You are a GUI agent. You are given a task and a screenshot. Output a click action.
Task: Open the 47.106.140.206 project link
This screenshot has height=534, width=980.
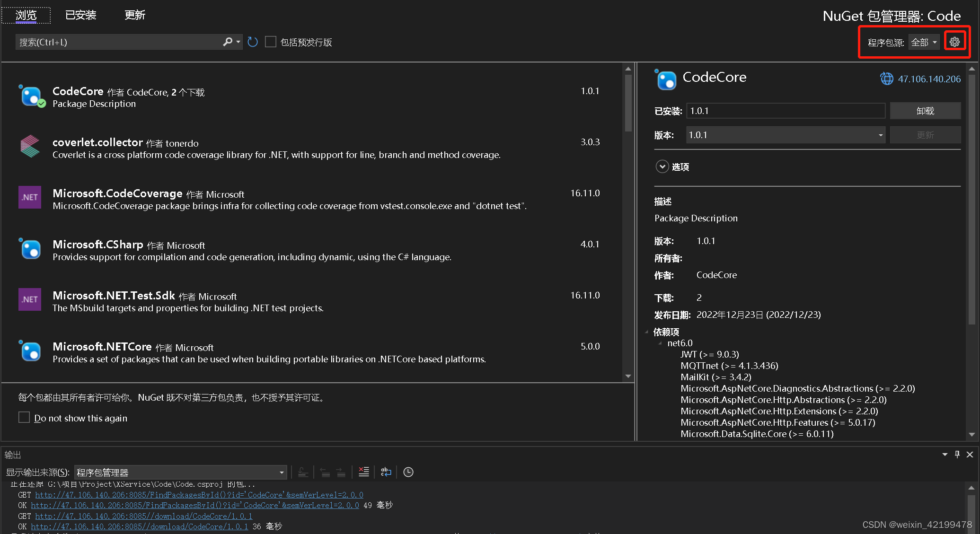(929, 79)
